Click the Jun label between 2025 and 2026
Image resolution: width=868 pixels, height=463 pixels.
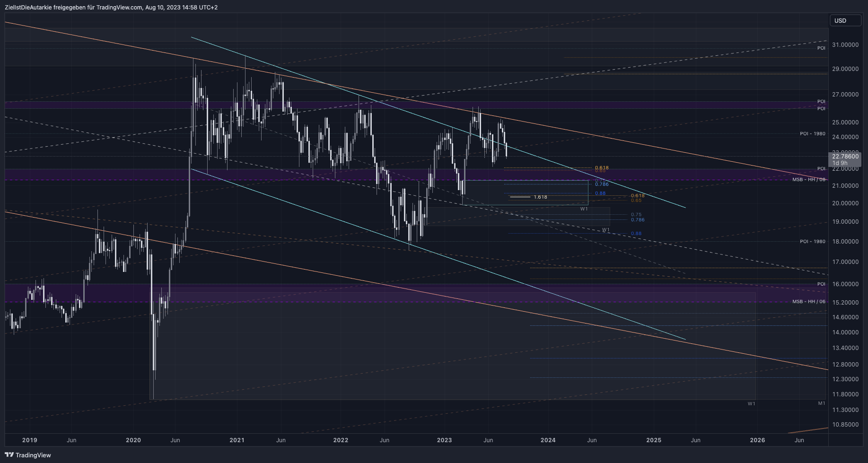[x=696, y=440]
